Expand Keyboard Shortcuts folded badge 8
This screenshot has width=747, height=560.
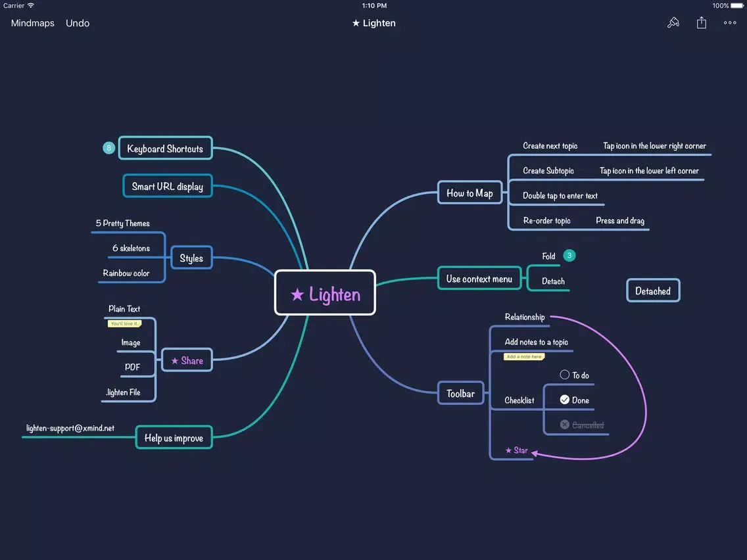109,148
